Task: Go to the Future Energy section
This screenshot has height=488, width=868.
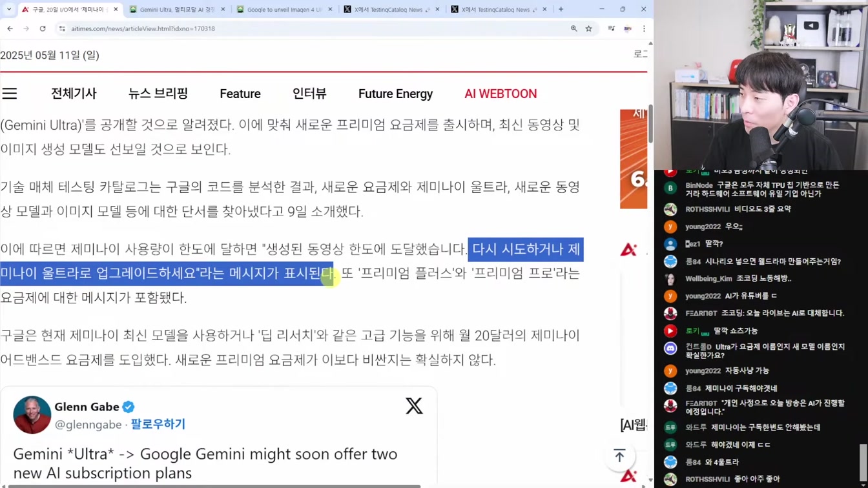Action: [395, 94]
